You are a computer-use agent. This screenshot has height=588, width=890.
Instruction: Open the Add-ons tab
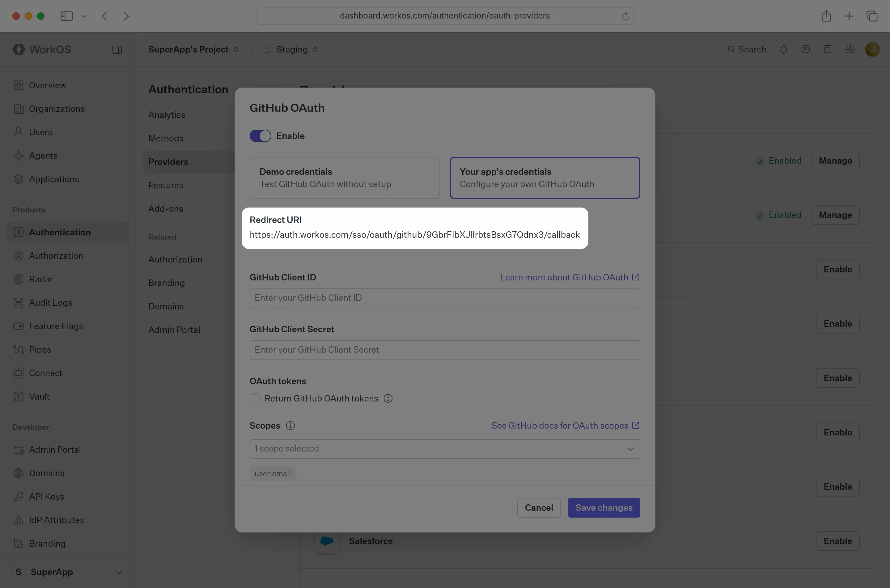pyautogui.click(x=165, y=208)
